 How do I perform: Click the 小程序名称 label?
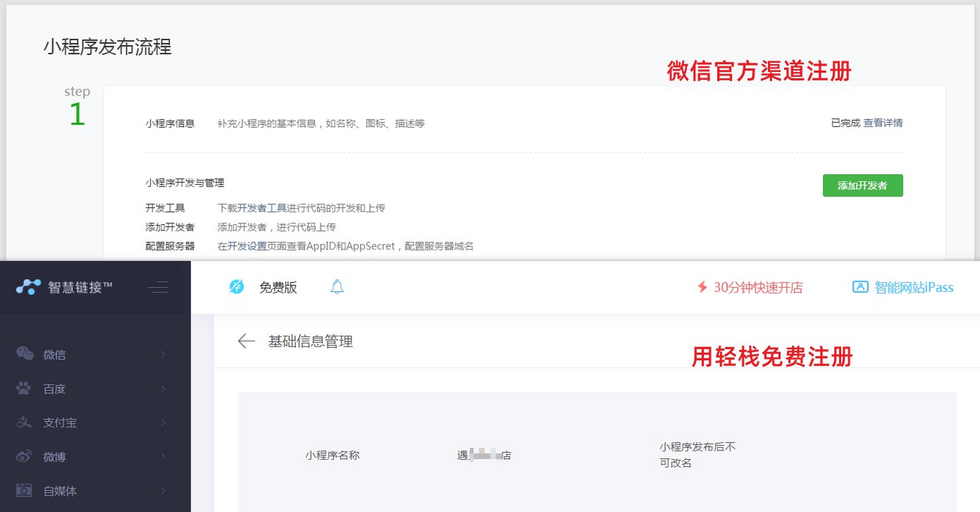pyautogui.click(x=333, y=455)
